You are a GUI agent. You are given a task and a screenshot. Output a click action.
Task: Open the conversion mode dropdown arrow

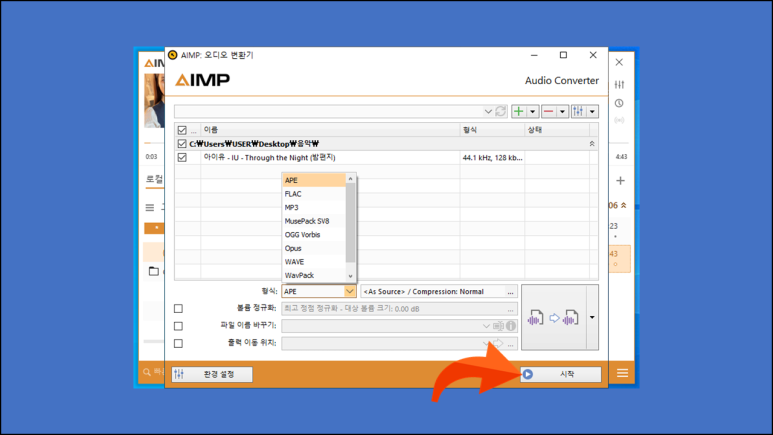pos(592,318)
